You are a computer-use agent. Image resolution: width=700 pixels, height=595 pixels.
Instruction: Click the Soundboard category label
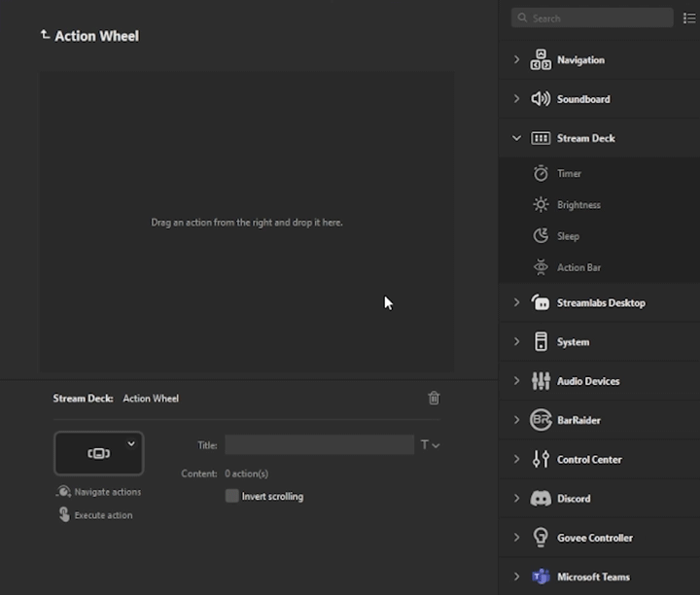point(583,99)
